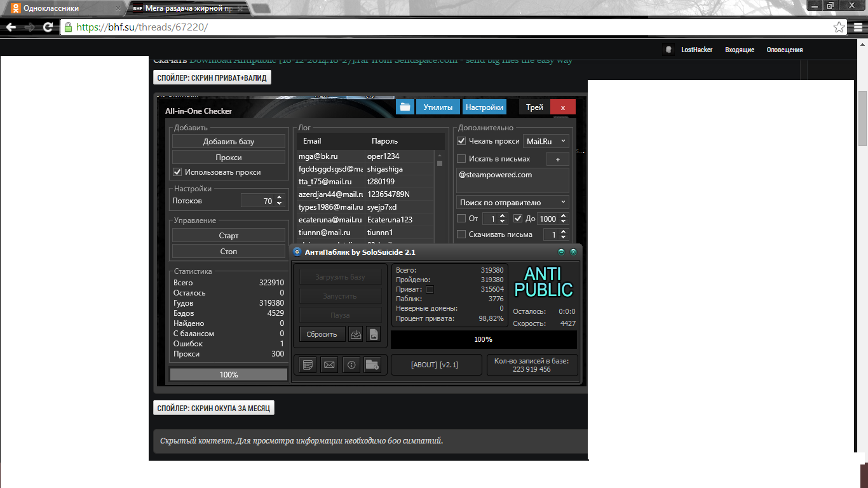Click the inbox download icon next to Сбросить

coord(356,334)
